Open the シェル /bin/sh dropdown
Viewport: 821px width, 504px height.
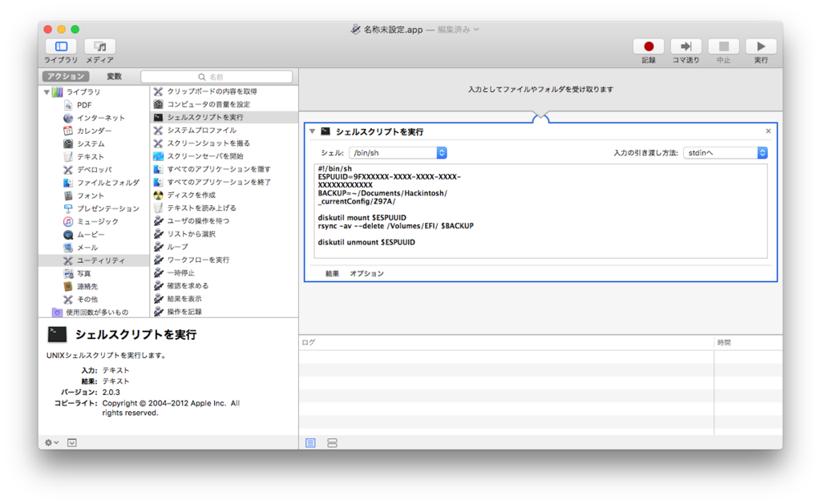(x=398, y=153)
